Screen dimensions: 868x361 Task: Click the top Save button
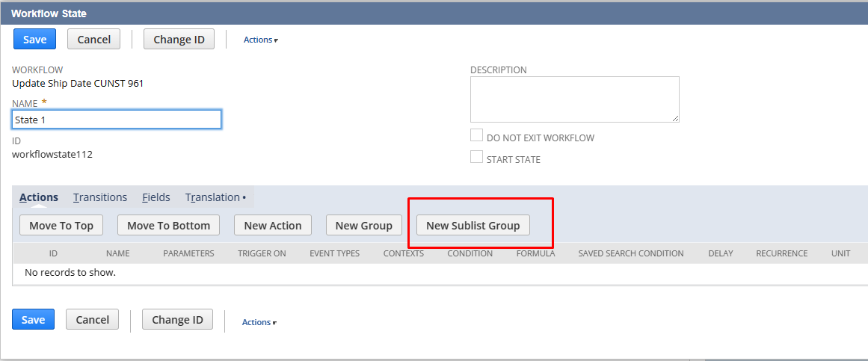tap(34, 40)
